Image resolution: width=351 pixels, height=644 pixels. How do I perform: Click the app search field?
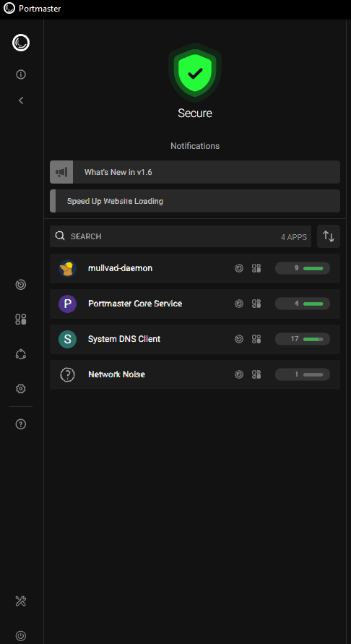coord(181,236)
